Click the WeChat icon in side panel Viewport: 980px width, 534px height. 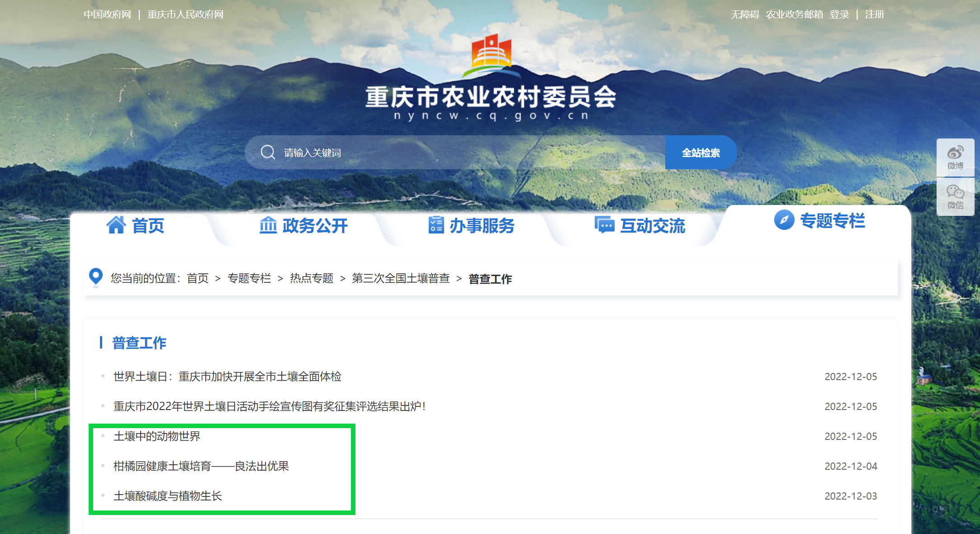pyautogui.click(x=955, y=192)
